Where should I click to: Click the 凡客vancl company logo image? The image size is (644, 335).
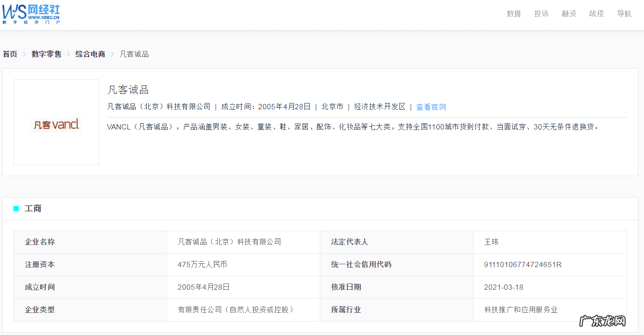(x=56, y=122)
